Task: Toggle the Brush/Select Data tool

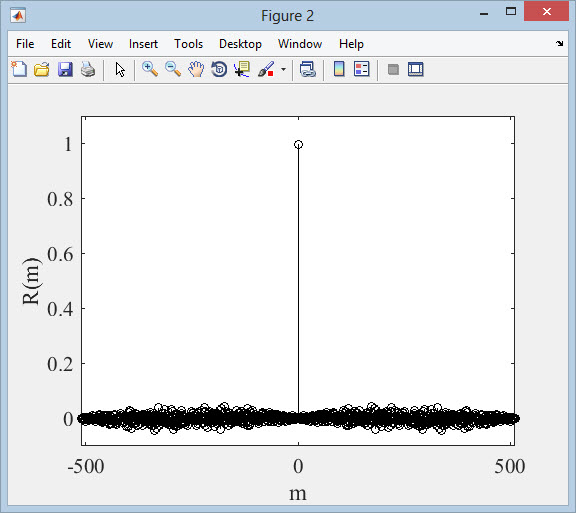Action: coord(266,69)
